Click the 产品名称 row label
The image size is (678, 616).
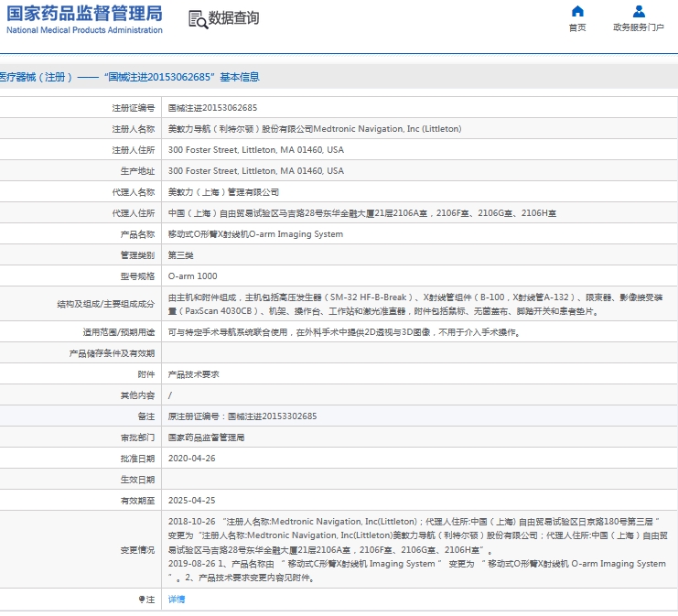(137, 234)
